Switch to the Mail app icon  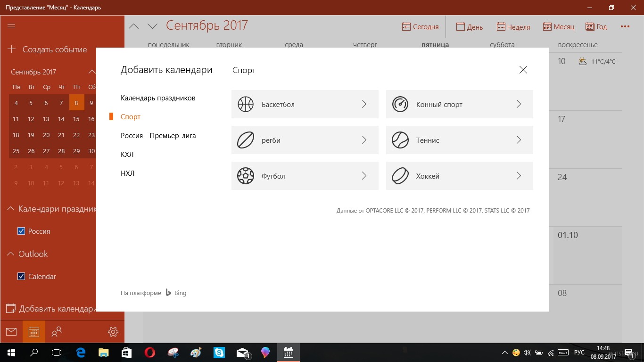[11, 332]
